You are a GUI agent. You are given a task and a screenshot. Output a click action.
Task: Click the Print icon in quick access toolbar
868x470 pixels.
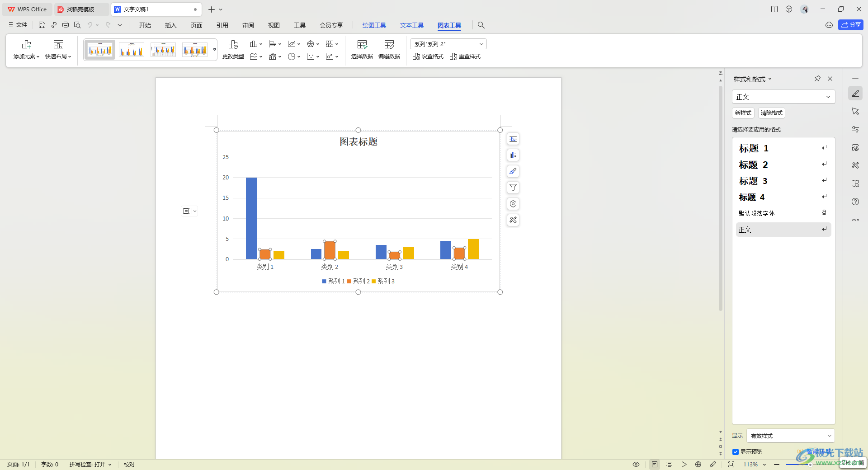tap(66, 25)
